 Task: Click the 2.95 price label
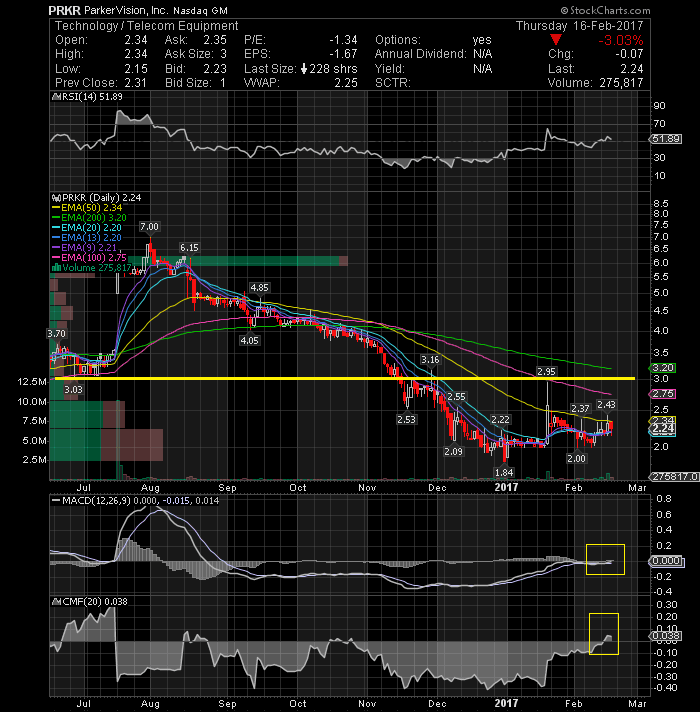pyautogui.click(x=546, y=372)
